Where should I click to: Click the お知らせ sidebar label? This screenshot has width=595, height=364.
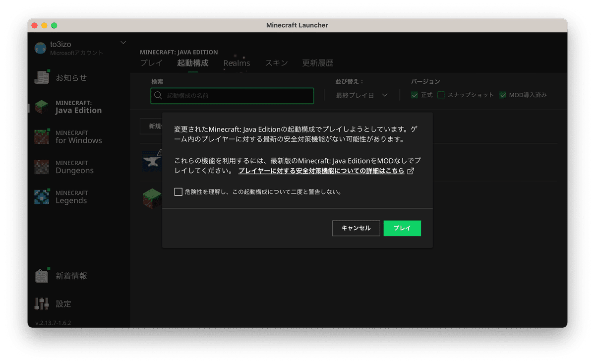pyautogui.click(x=71, y=78)
